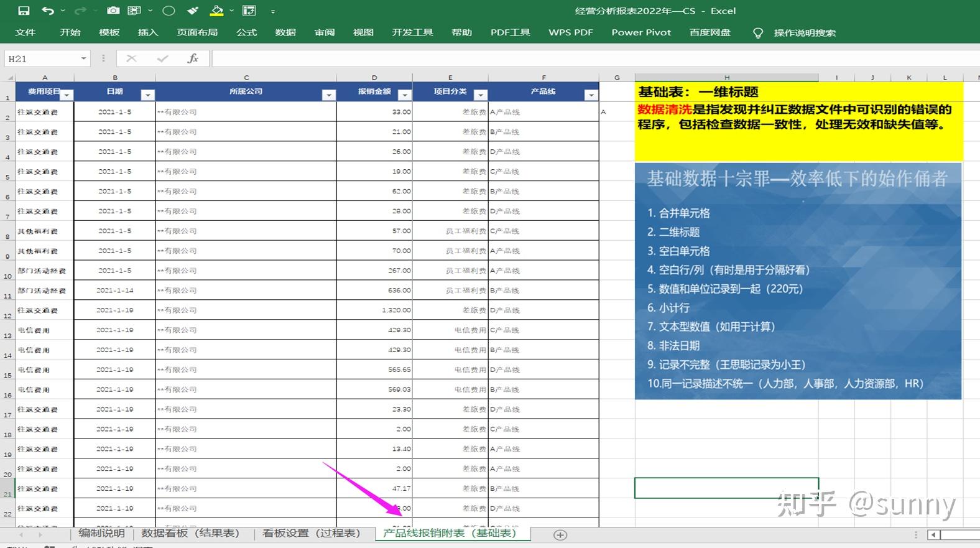This screenshot has height=548, width=980.
Task: Open the 视图 ribbon tab
Action: point(363,32)
